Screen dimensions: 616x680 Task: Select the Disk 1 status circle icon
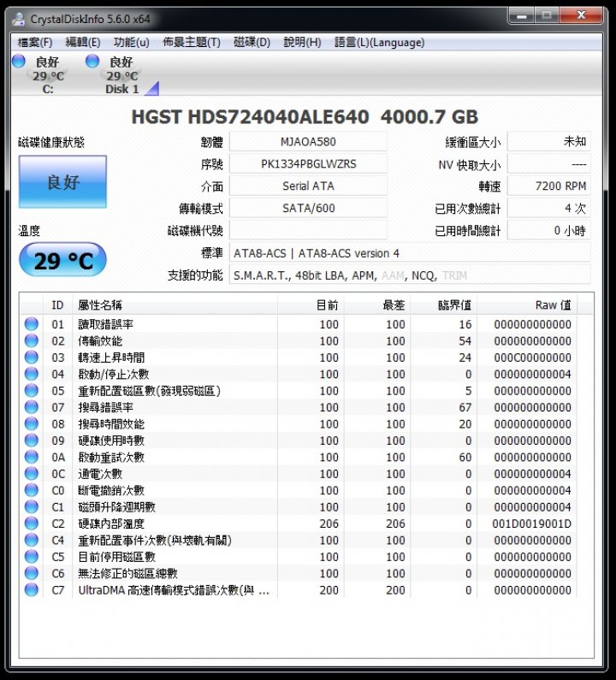[x=92, y=61]
